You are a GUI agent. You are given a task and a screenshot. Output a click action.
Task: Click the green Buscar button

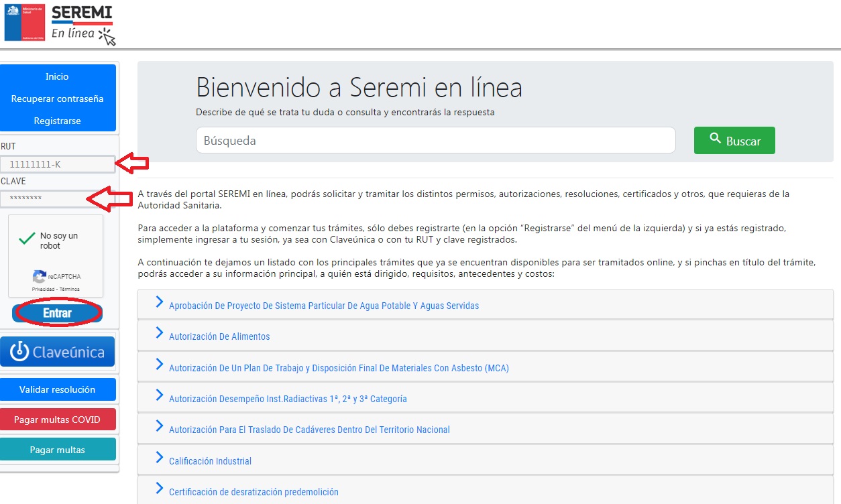click(x=734, y=140)
